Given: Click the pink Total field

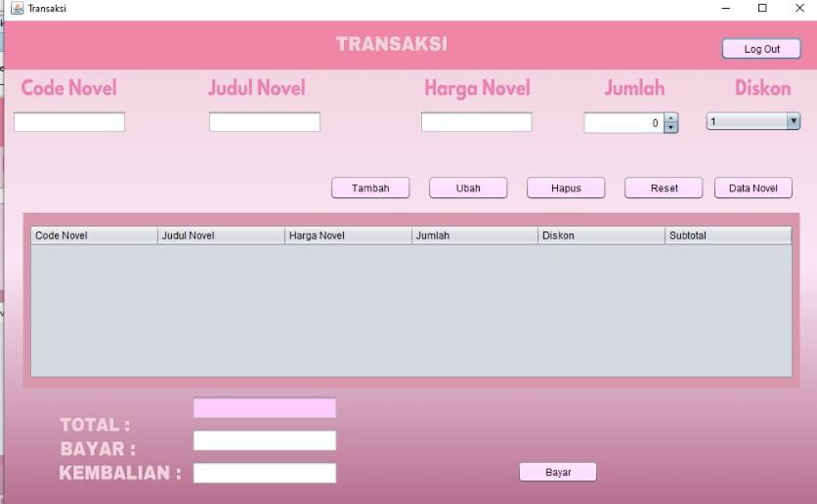Looking at the screenshot, I should (x=265, y=408).
